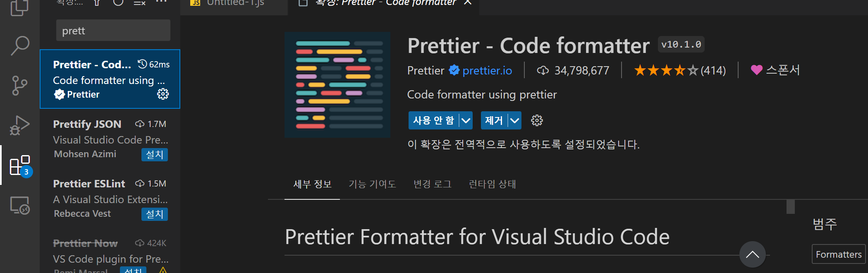Viewport: 868px width, 273px height.
Task: Click 'Code formatter using prettier' description
Action: click(x=482, y=94)
